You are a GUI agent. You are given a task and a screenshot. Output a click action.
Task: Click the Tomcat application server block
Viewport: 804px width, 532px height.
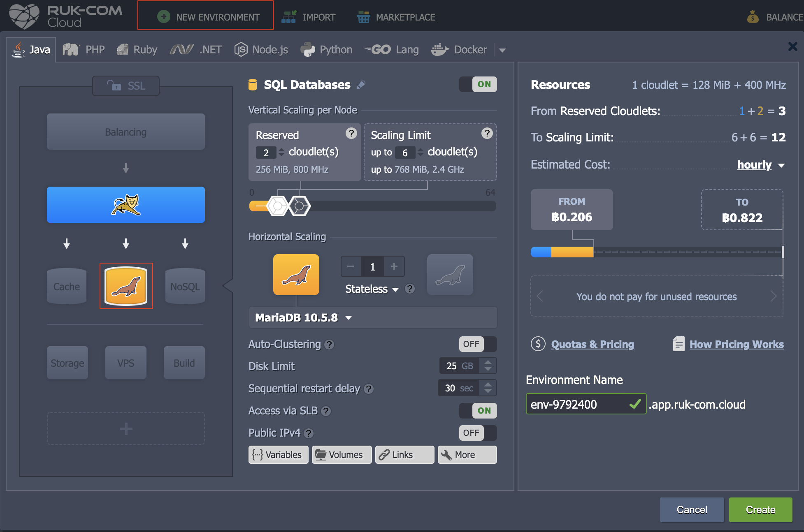[125, 205]
